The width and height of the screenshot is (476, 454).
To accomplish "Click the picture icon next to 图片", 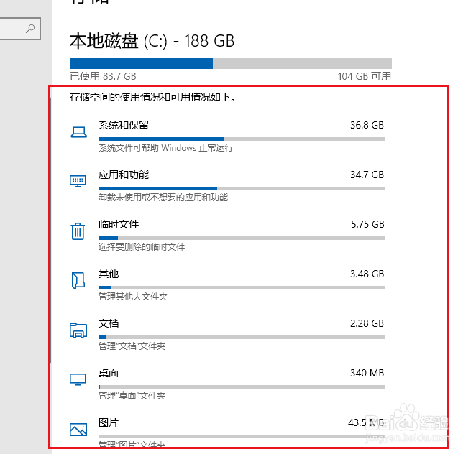I will 78,429.
